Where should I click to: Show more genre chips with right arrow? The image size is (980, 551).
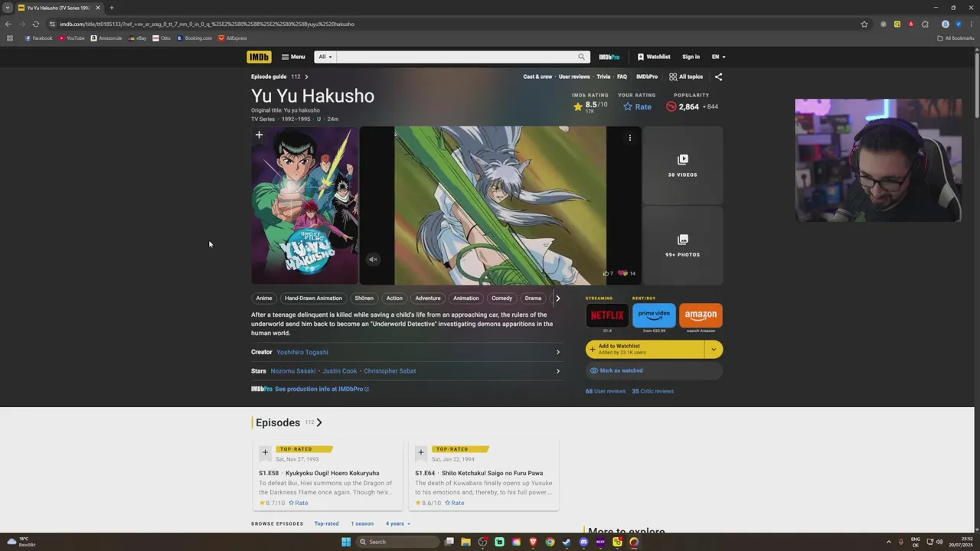(x=557, y=298)
